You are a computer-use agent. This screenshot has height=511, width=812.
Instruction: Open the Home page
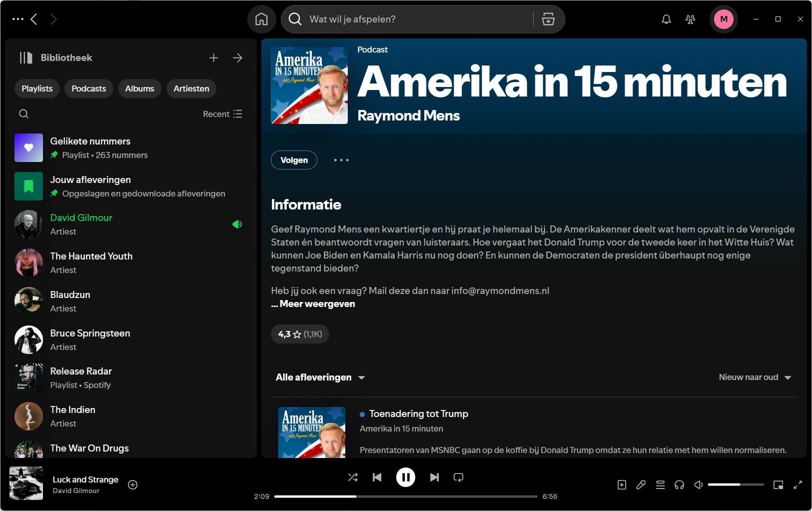coord(261,19)
